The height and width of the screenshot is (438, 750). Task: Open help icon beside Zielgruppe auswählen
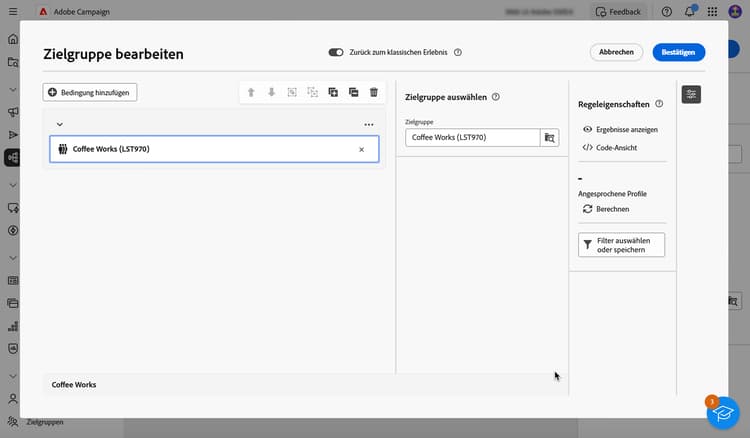click(496, 97)
